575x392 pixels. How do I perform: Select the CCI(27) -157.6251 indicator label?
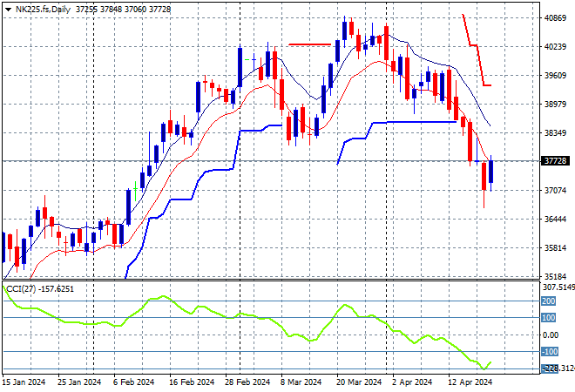(40, 289)
